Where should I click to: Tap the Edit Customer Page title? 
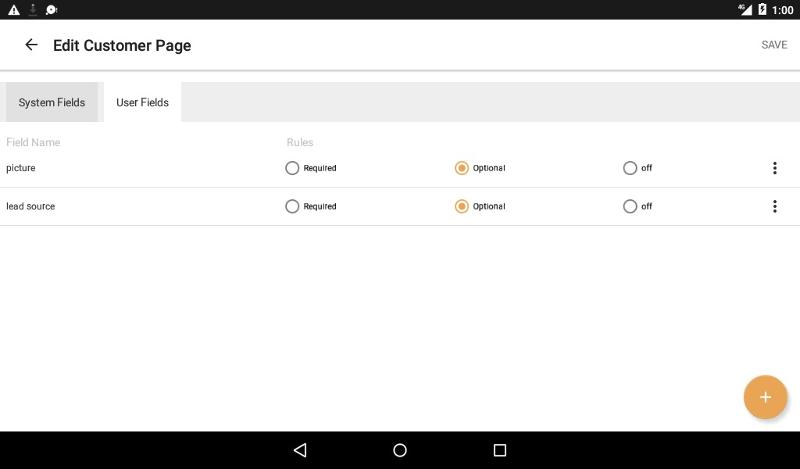[122, 45]
